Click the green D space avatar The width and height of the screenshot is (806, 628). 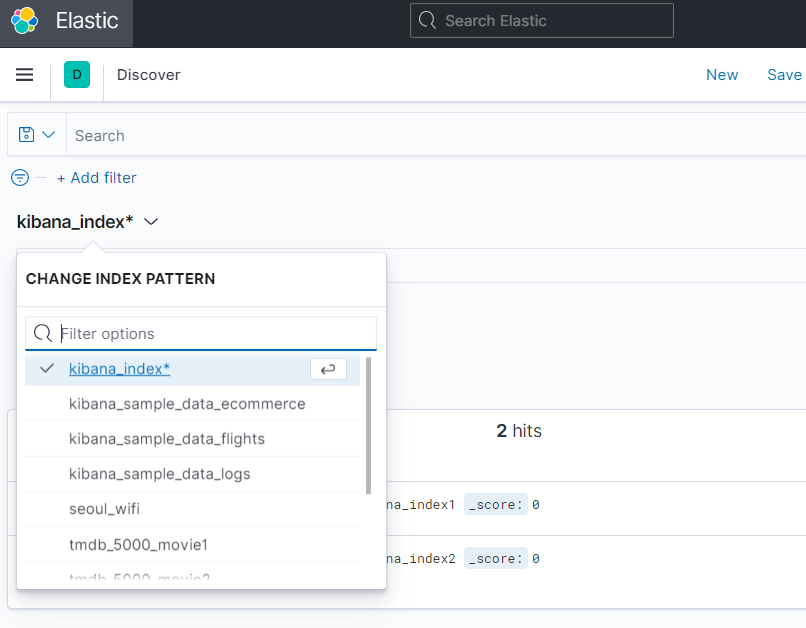[x=77, y=75]
